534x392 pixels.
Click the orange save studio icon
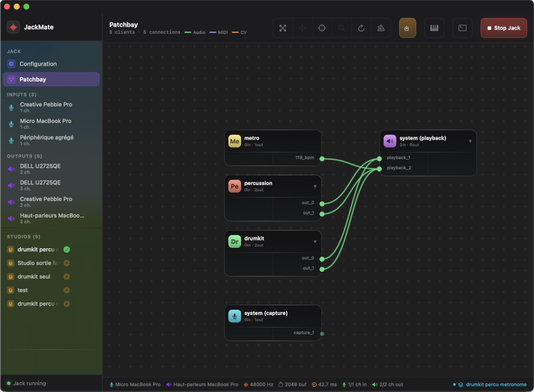click(x=407, y=28)
